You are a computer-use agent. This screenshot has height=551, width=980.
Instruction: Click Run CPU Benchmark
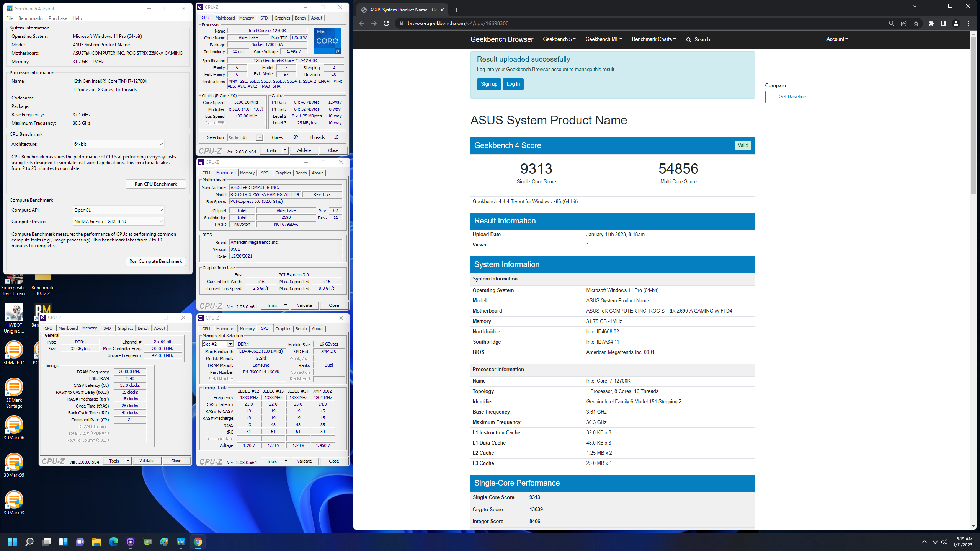click(x=156, y=184)
